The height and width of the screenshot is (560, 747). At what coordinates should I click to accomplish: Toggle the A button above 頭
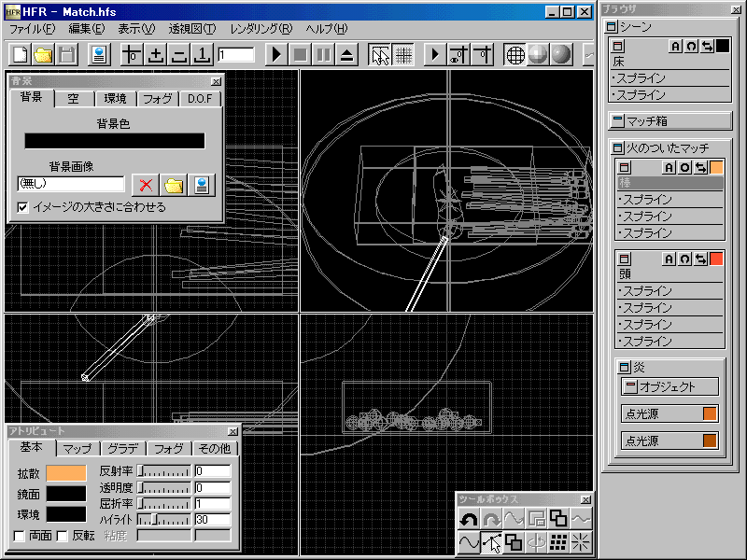[669, 259]
